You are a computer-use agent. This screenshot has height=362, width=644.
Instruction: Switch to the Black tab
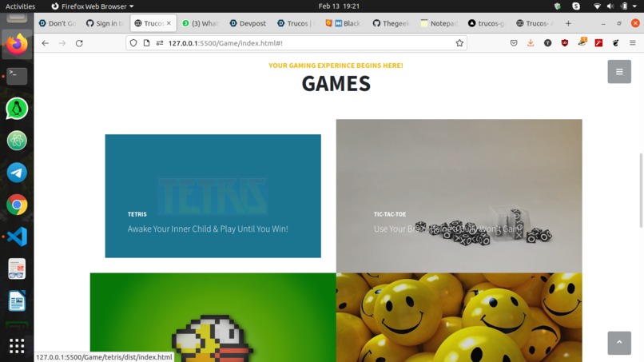pyautogui.click(x=343, y=23)
